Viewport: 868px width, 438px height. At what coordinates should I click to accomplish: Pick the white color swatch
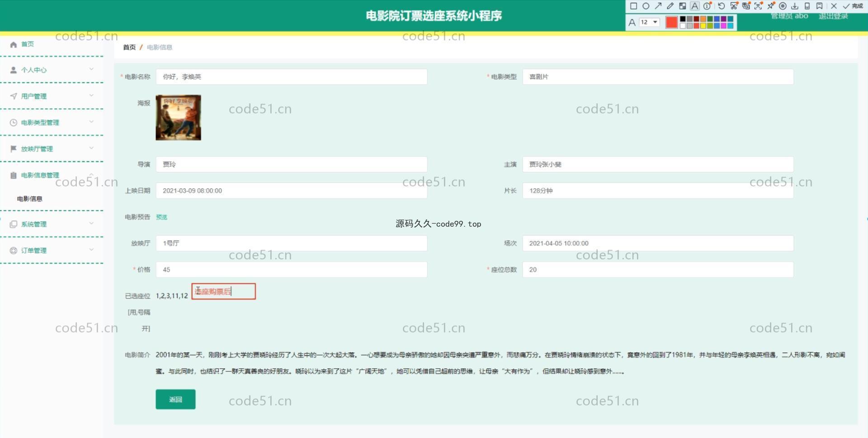click(x=683, y=26)
